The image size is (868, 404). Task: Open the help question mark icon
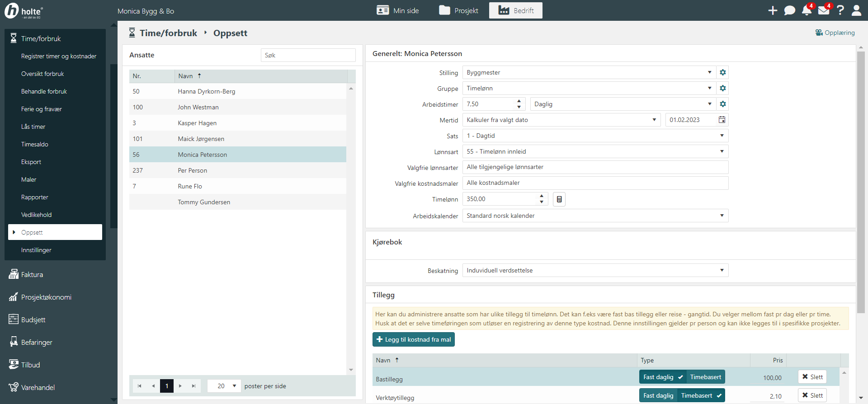pyautogui.click(x=840, y=10)
